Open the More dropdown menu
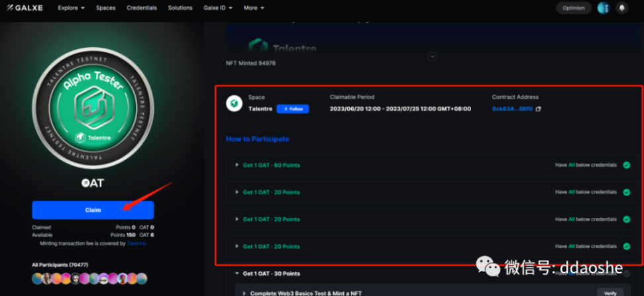 pos(254,8)
